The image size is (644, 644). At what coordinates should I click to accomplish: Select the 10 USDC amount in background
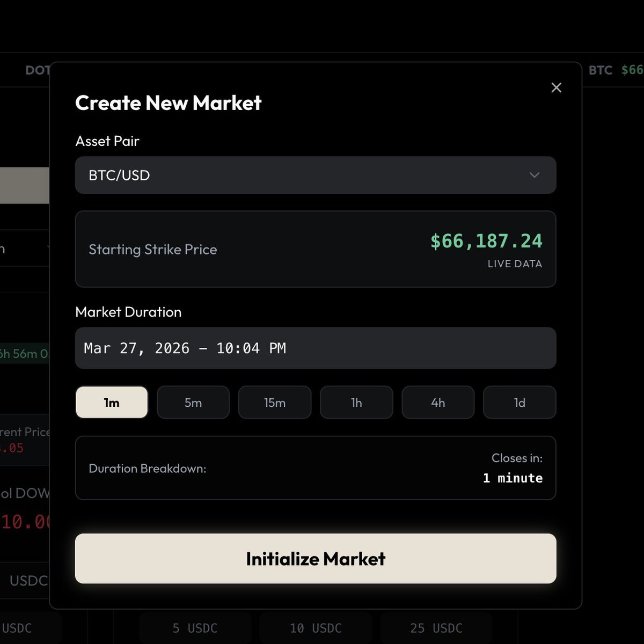[x=316, y=628]
